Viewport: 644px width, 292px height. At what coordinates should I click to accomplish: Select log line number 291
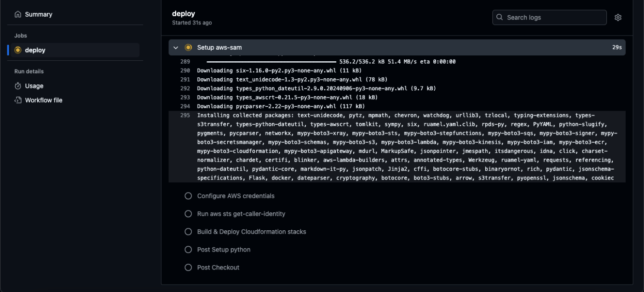coord(185,79)
